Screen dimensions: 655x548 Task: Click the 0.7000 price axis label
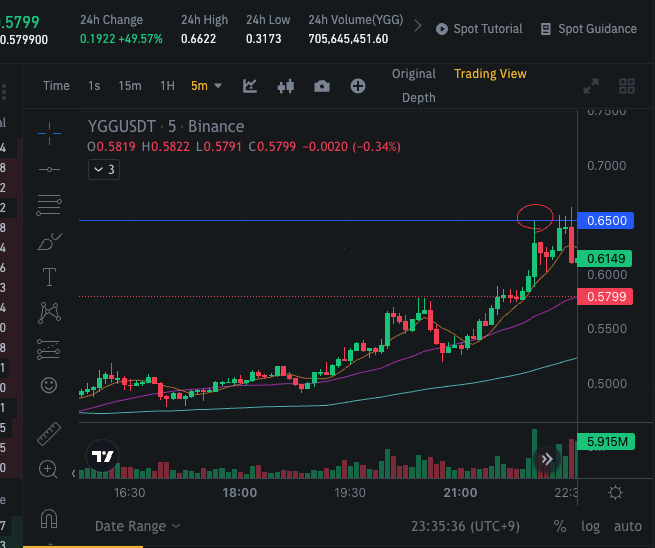607,166
